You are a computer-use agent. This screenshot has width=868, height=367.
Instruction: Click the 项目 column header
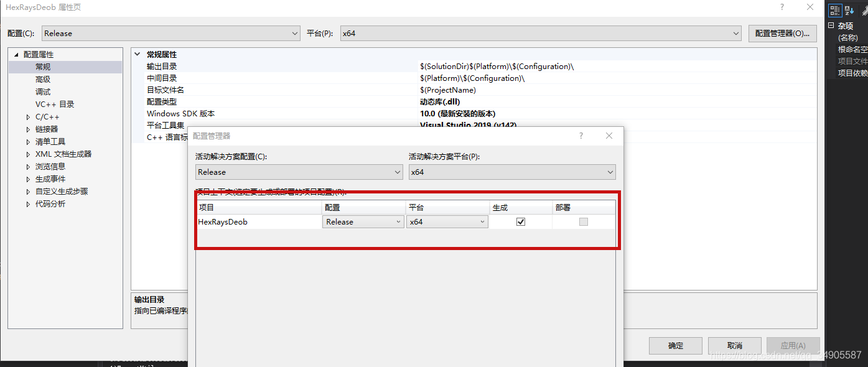point(259,208)
